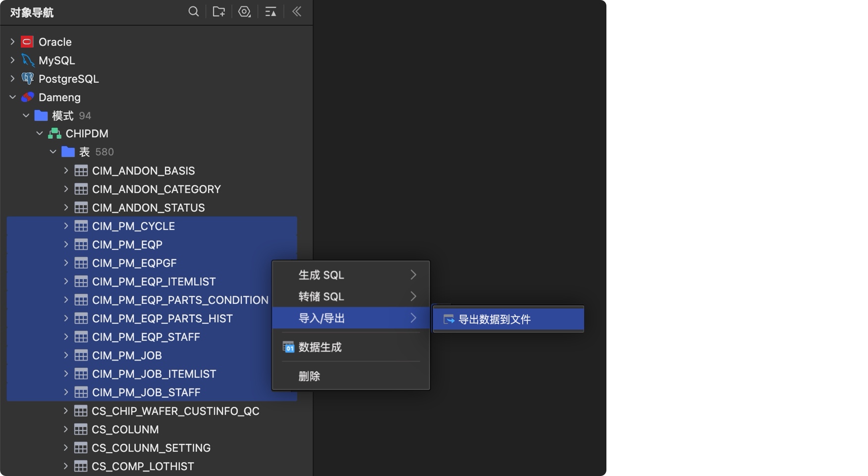Image resolution: width=868 pixels, height=476 pixels.
Task: Click table icon of CIM_ANDON_CATEGORY
Action: tap(81, 189)
